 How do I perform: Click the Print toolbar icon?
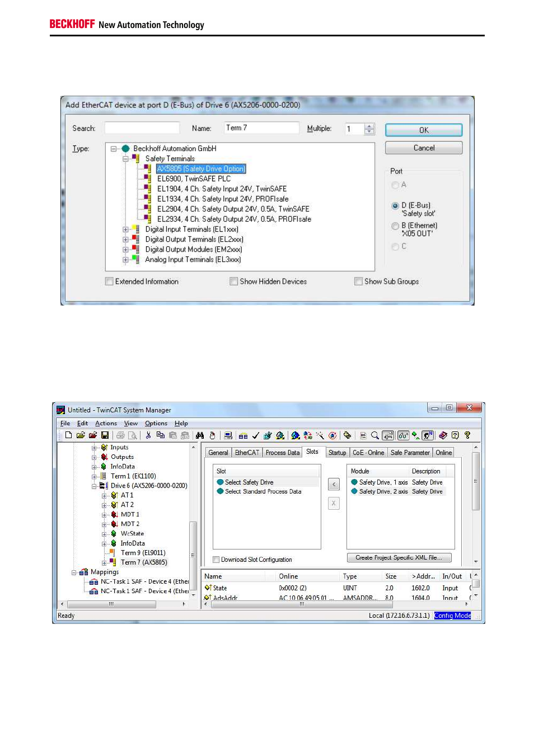121,435
